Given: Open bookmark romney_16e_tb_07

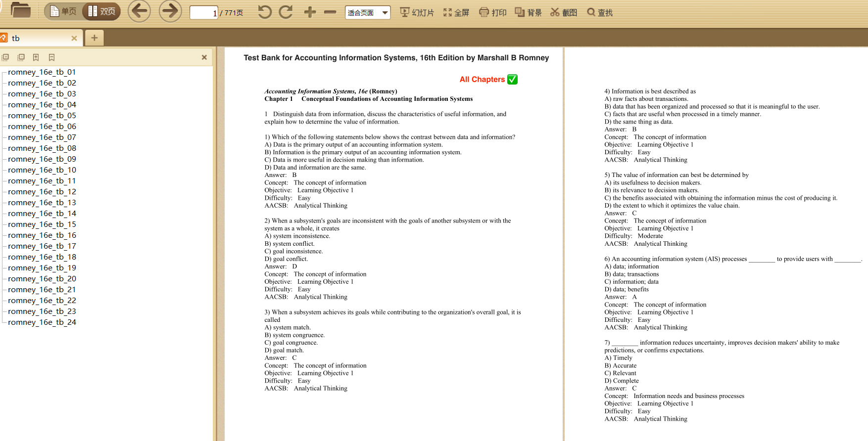Looking at the screenshot, I should coord(42,137).
